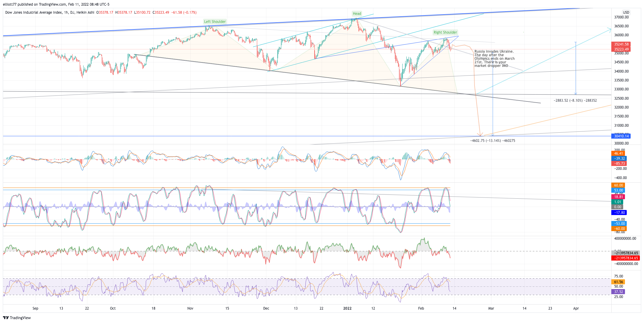Click the 31000.00 price axis label

click(621, 126)
